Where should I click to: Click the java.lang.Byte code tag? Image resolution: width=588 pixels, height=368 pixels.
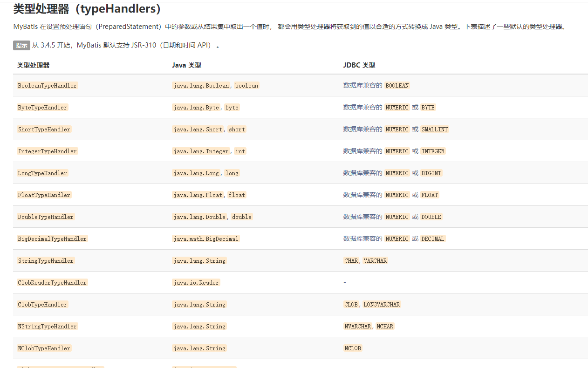pos(196,107)
